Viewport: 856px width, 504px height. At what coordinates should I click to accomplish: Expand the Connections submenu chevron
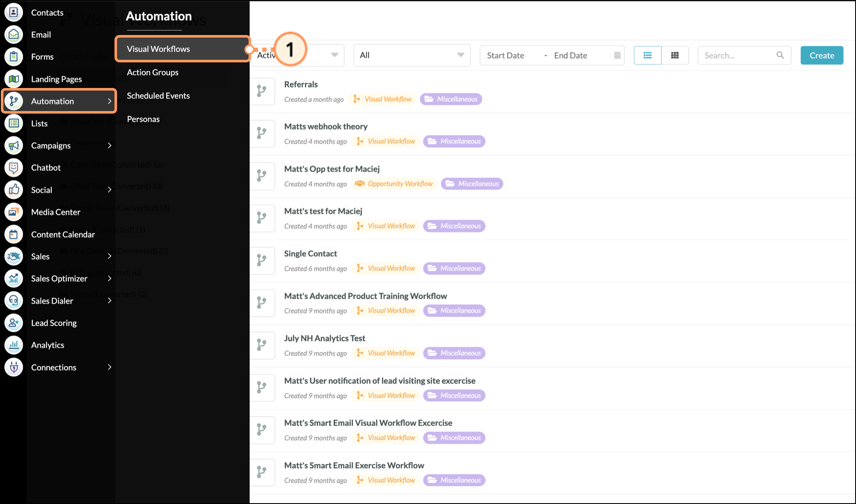pos(110,367)
